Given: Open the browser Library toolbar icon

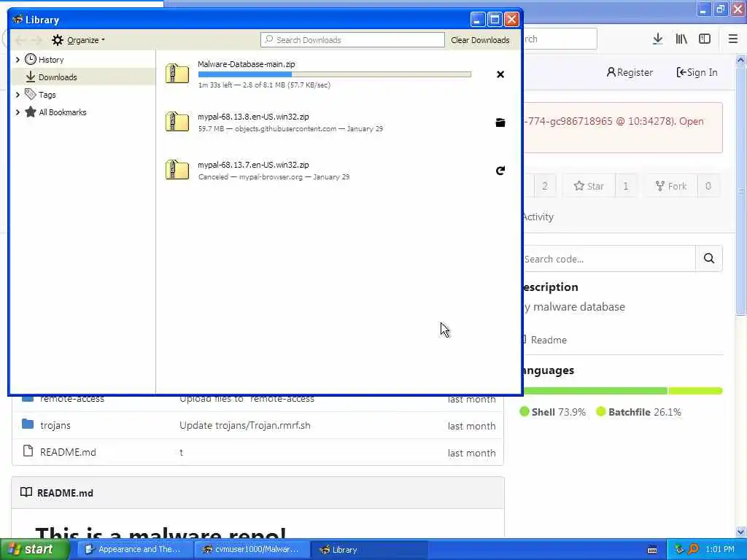Looking at the screenshot, I should pyautogui.click(x=681, y=39).
